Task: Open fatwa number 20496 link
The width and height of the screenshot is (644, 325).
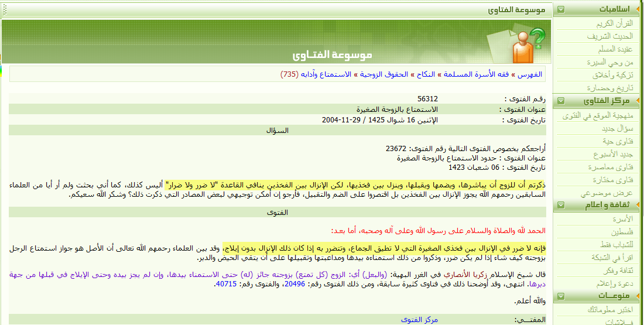Action: coord(294,284)
